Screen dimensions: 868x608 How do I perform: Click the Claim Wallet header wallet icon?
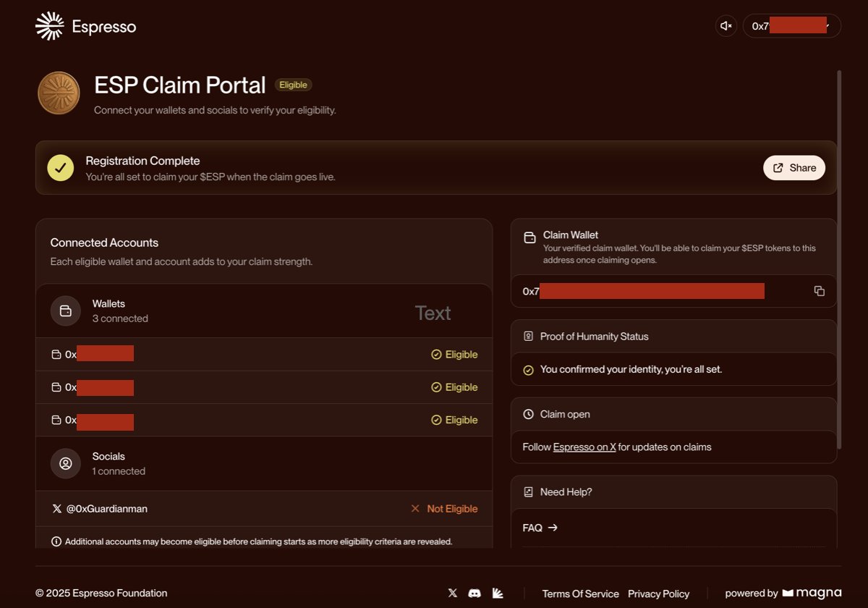529,237
